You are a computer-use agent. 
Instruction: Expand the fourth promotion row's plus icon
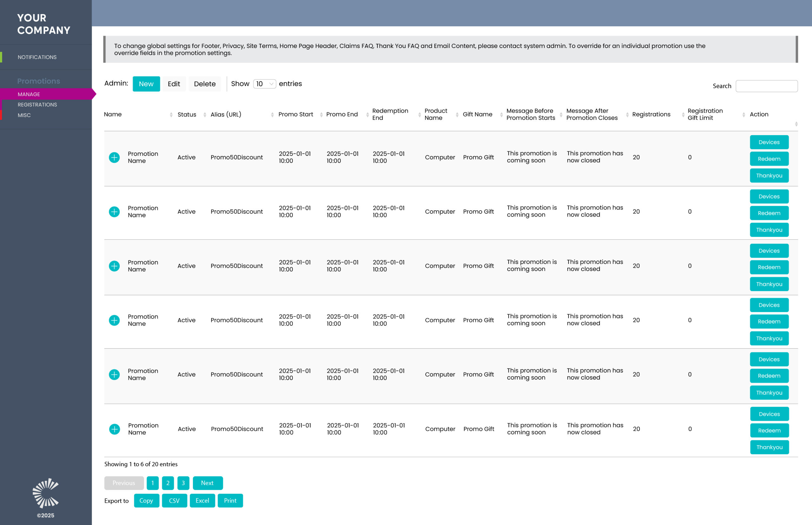pos(114,320)
